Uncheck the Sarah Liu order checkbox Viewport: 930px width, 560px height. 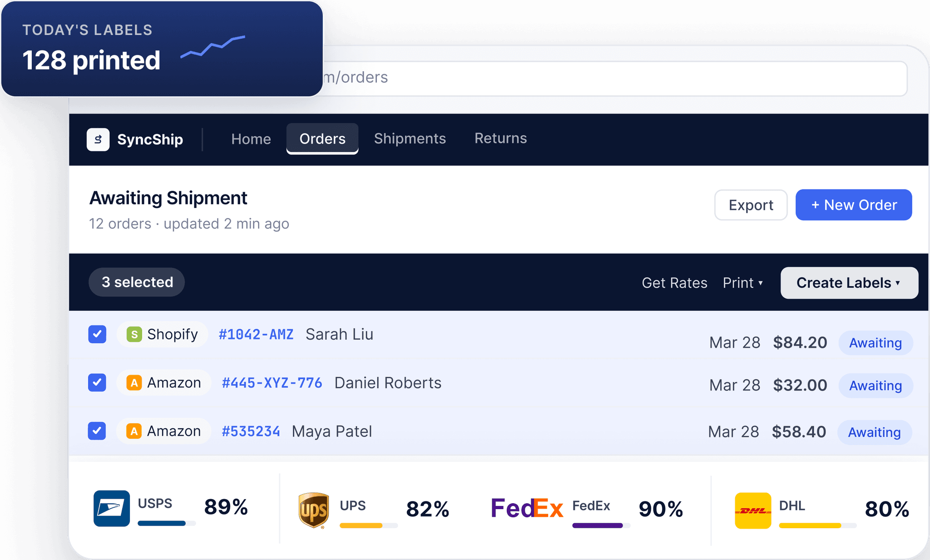click(x=97, y=334)
